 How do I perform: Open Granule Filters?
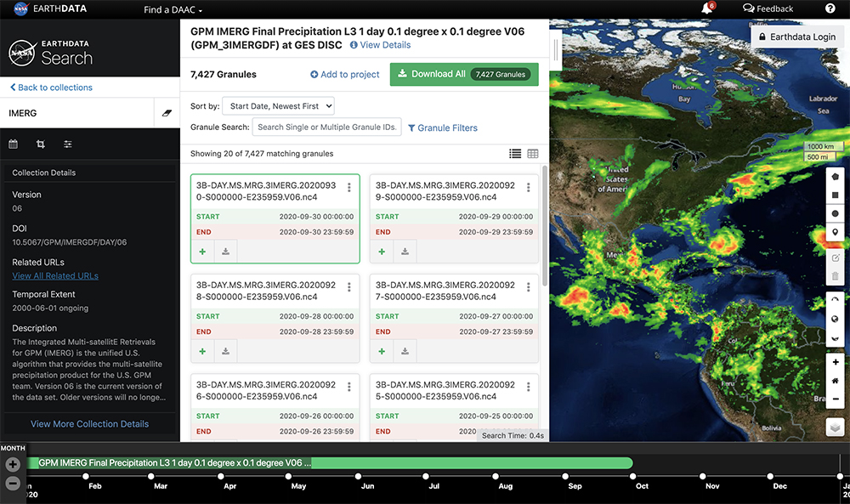point(443,127)
